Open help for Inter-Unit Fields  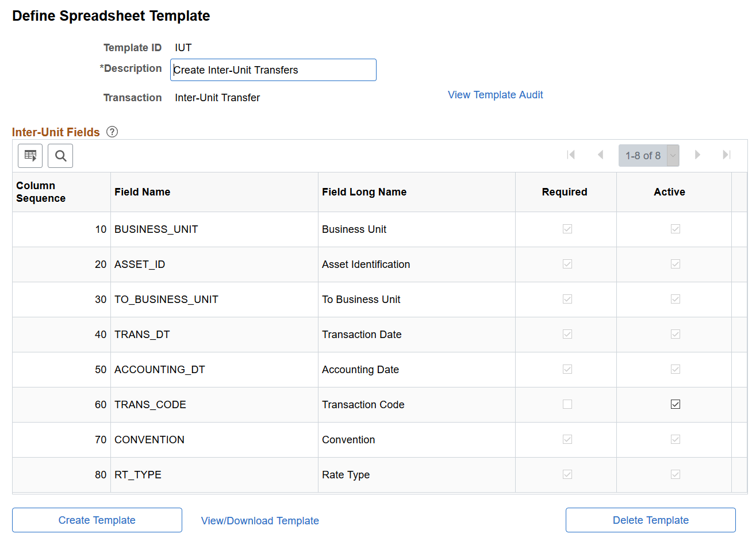112,132
